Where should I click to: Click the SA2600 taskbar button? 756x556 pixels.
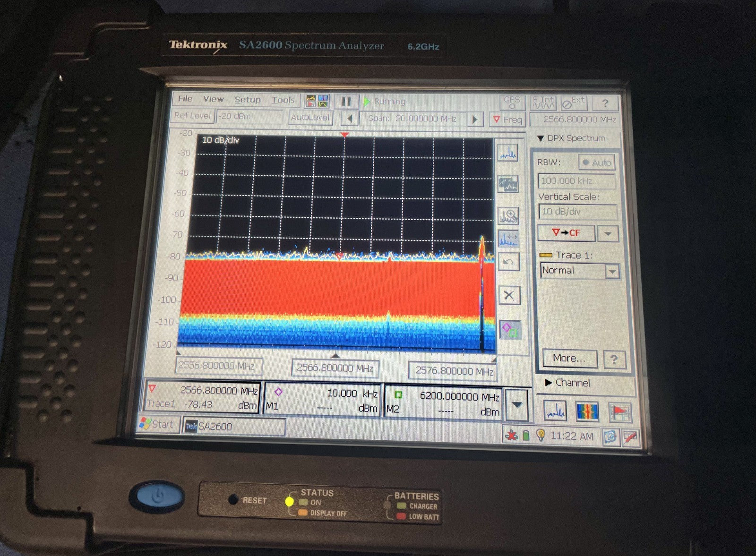click(234, 426)
